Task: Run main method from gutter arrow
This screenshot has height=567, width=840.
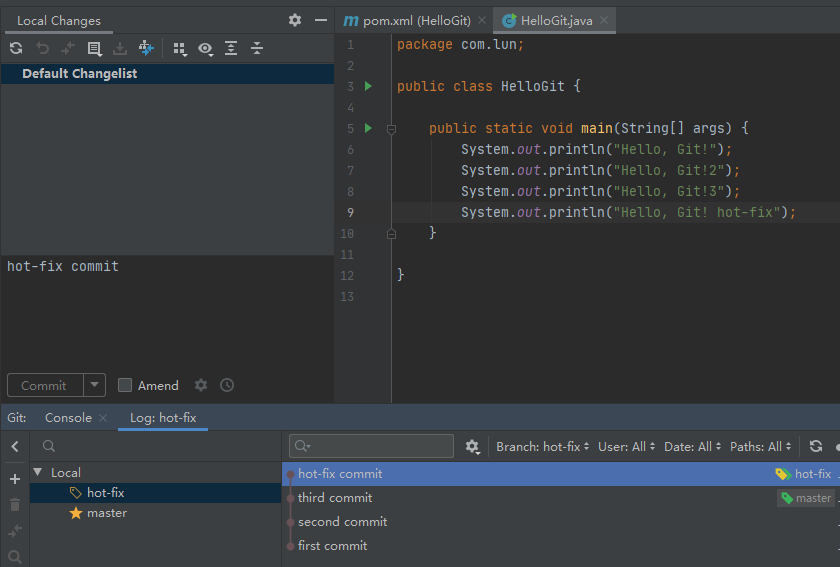Action: point(368,128)
